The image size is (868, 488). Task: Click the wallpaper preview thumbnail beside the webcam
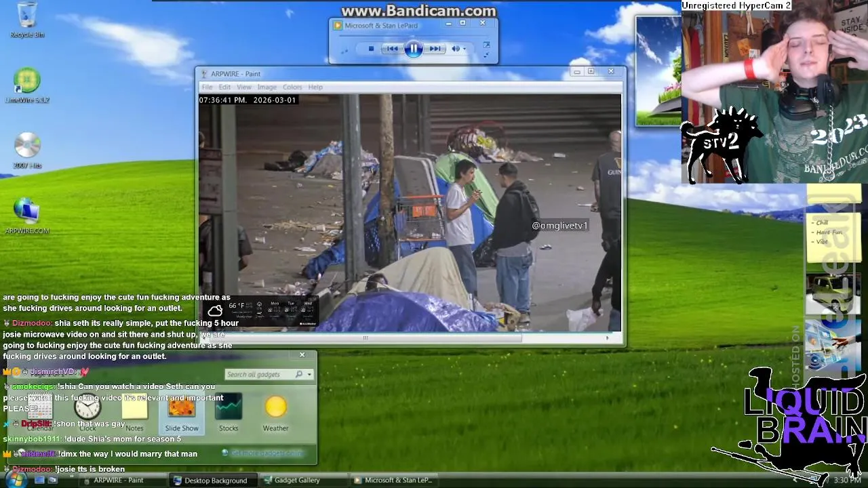point(658,71)
